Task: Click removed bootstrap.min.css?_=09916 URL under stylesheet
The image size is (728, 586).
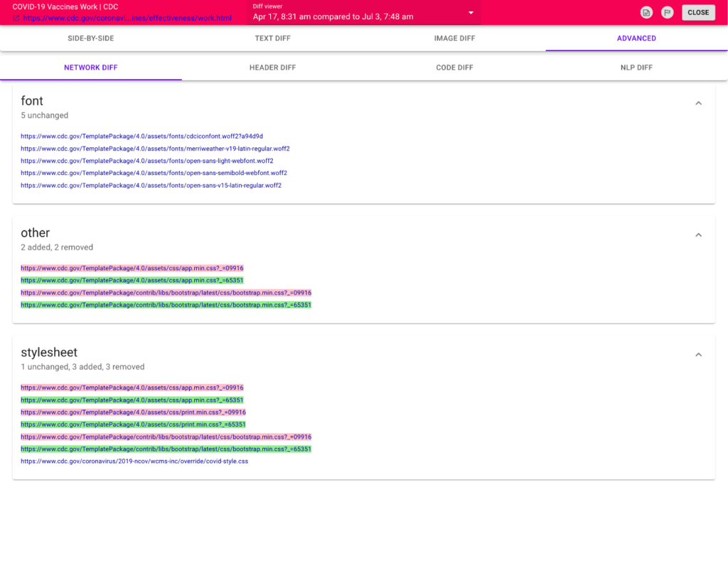Action: 166,437
